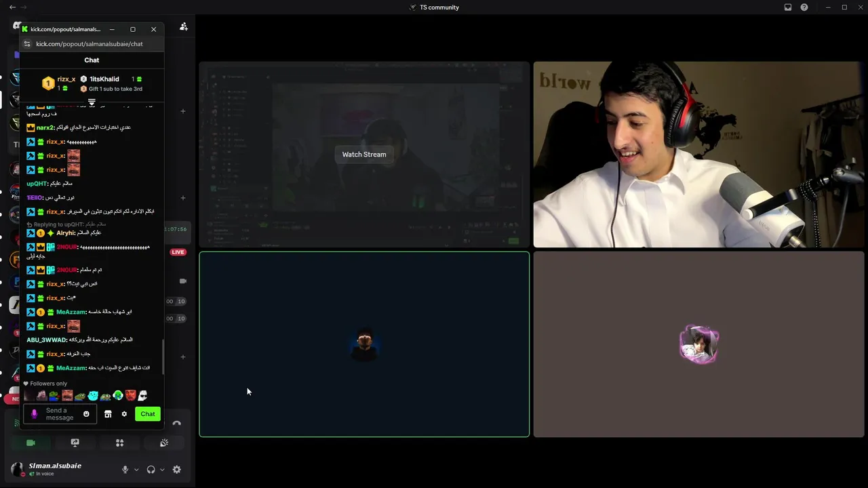Click the Chat heading in Kick popup

click(x=92, y=60)
